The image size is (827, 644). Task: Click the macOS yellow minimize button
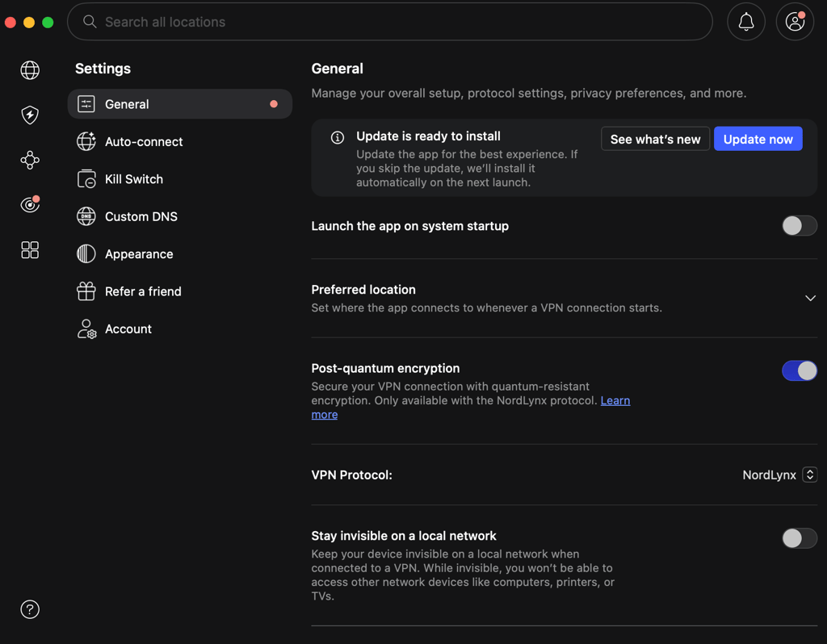point(29,22)
